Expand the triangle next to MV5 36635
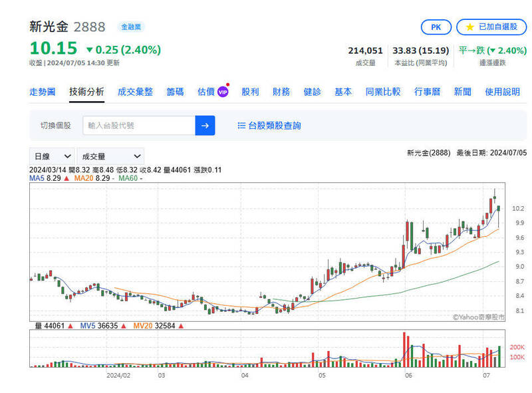 click(124, 325)
